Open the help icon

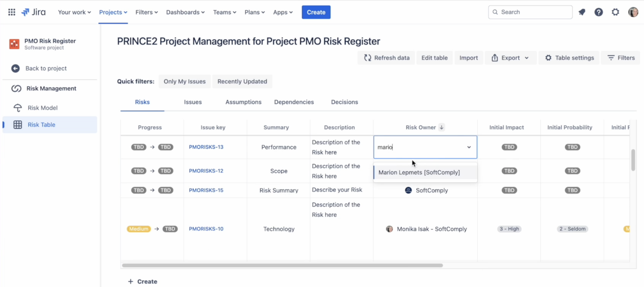click(x=599, y=12)
